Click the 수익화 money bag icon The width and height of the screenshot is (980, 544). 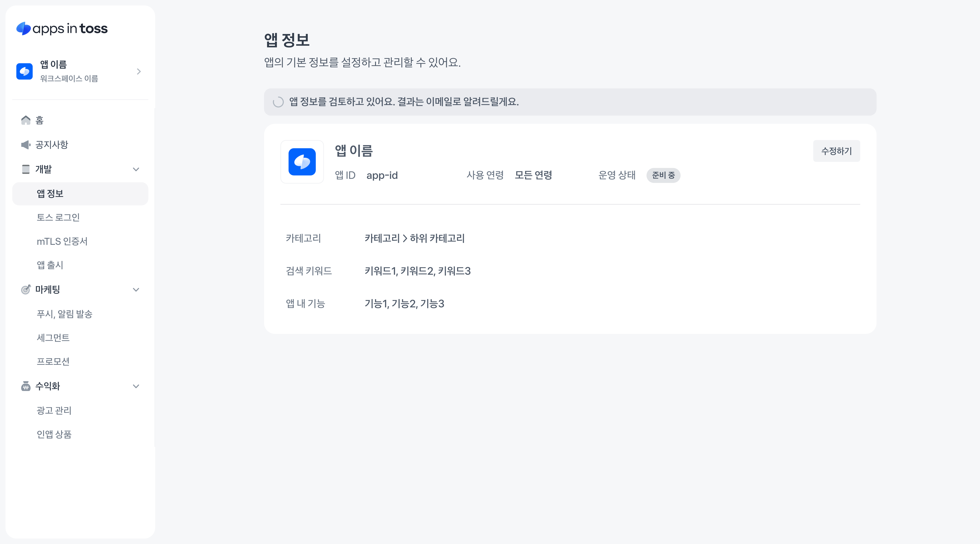click(x=26, y=386)
